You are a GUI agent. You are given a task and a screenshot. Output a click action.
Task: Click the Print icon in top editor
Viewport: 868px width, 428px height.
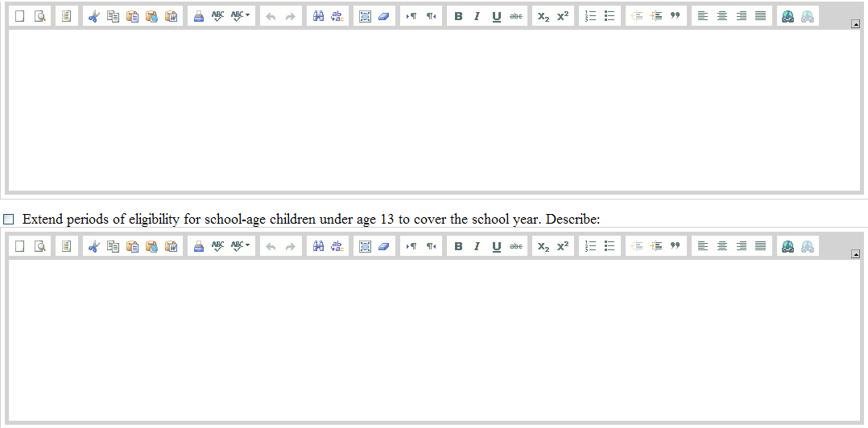point(198,16)
